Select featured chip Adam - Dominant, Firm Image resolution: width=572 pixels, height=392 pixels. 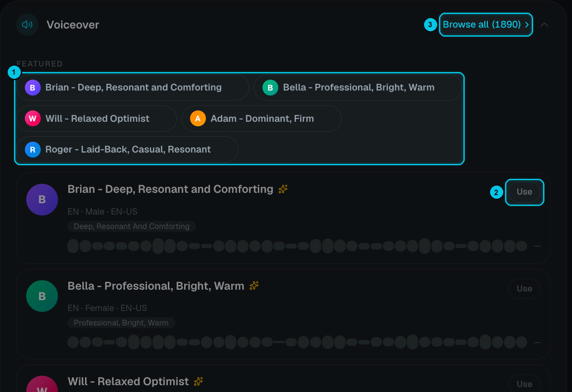click(261, 119)
